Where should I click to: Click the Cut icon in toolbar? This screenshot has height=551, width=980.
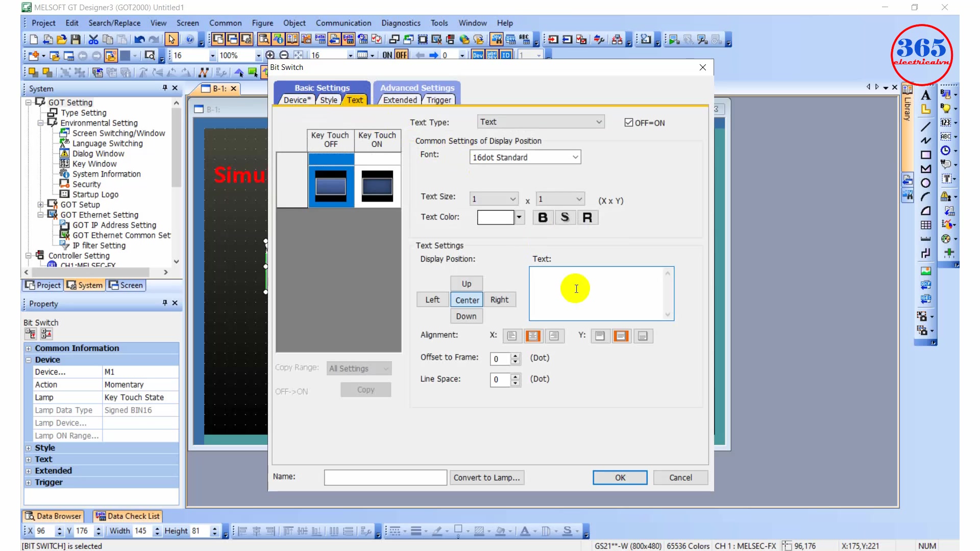(93, 39)
